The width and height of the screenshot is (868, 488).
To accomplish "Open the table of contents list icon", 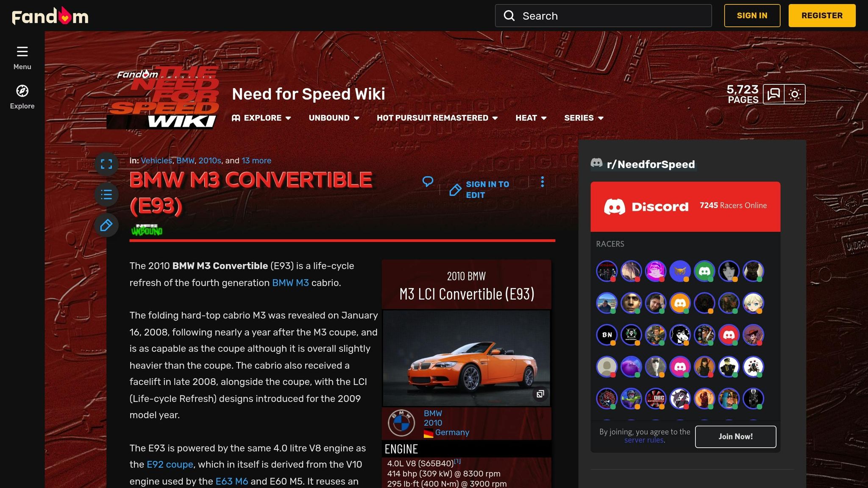I will (106, 194).
